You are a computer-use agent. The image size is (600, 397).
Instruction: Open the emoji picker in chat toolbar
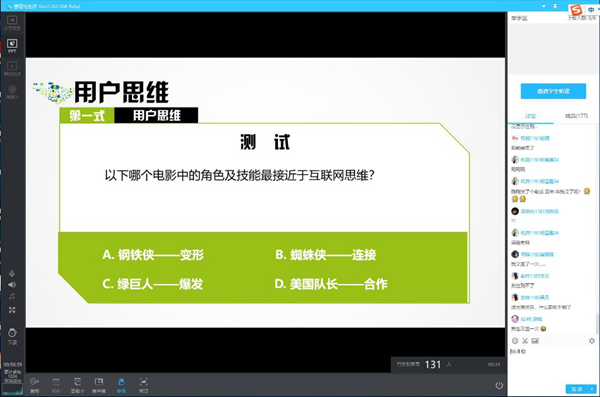515,341
